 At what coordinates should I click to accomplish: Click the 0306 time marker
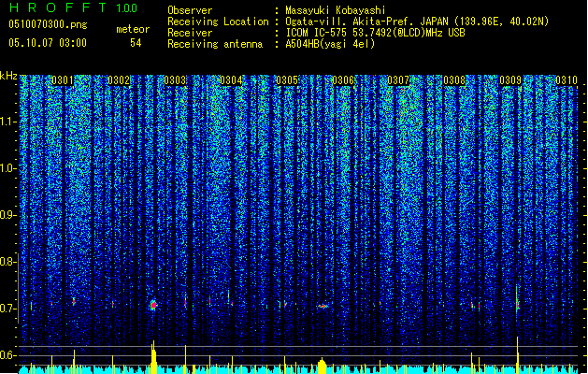343,80
